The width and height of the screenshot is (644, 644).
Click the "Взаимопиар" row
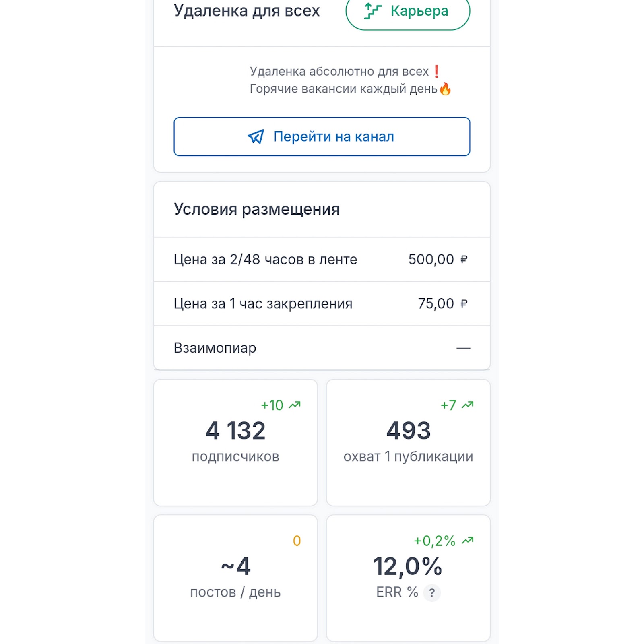(322, 348)
